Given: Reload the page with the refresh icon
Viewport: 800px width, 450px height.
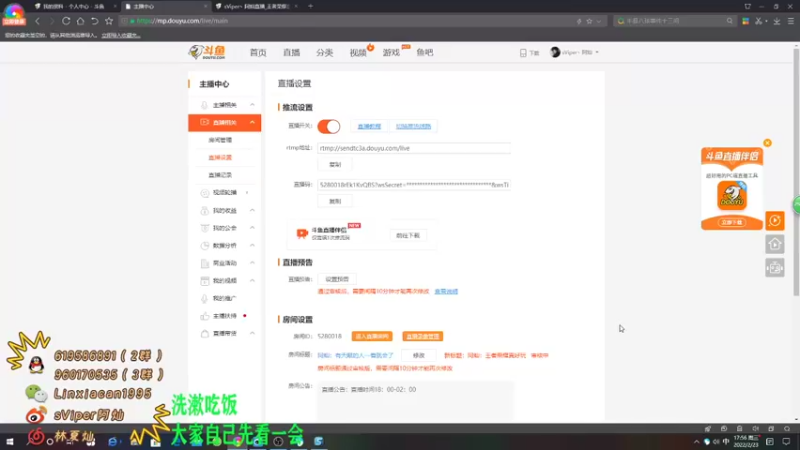Looking at the screenshot, I should [66, 21].
